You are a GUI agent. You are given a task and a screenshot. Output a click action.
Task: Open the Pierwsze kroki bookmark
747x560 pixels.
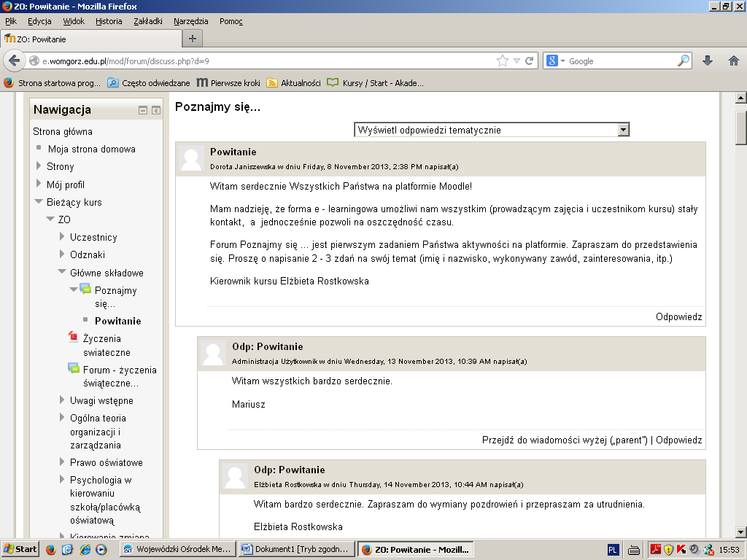[x=228, y=83]
